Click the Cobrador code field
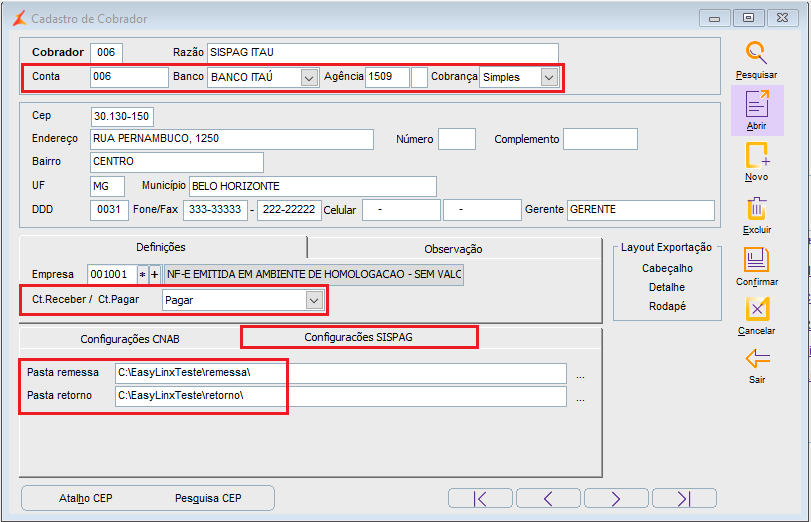Screen dimensions: 811x522 [x=106, y=53]
